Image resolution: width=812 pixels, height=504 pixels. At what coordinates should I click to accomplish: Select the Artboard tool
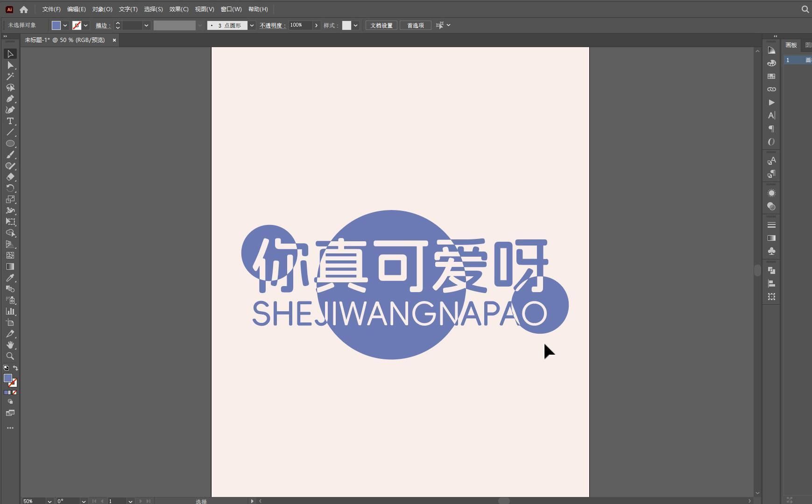click(x=10, y=323)
